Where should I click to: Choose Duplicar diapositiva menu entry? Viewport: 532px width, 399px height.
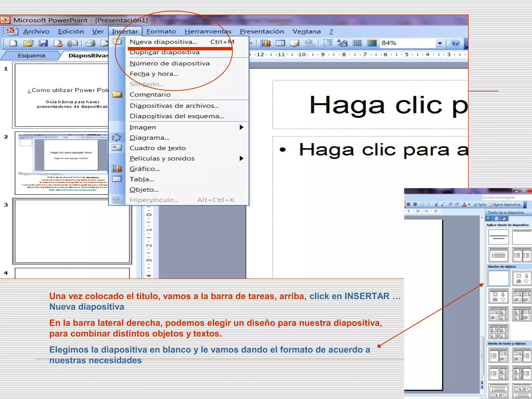[179, 52]
